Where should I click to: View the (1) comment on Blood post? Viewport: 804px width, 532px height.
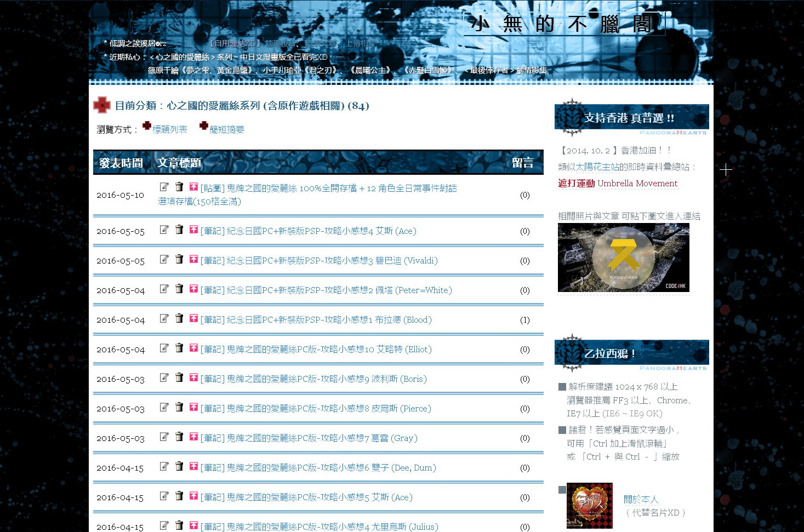pos(525,320)
